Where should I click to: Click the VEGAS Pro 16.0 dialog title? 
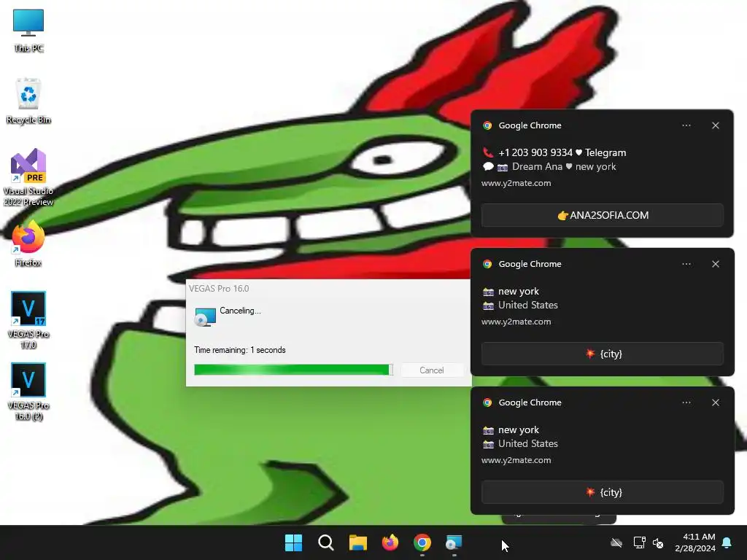coord(219,289)
